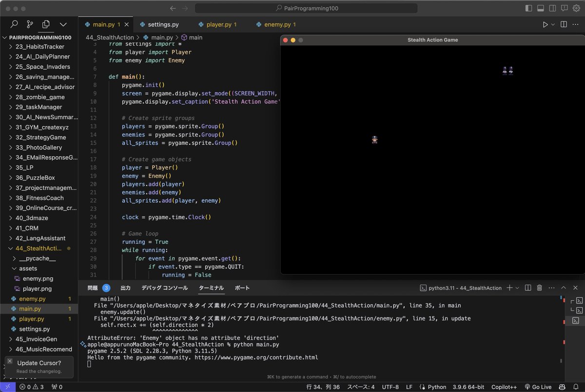The image size is (585, 392).
Task: Click the 44_StealthAction breadcrumb
Action: (x=110, y=38)
